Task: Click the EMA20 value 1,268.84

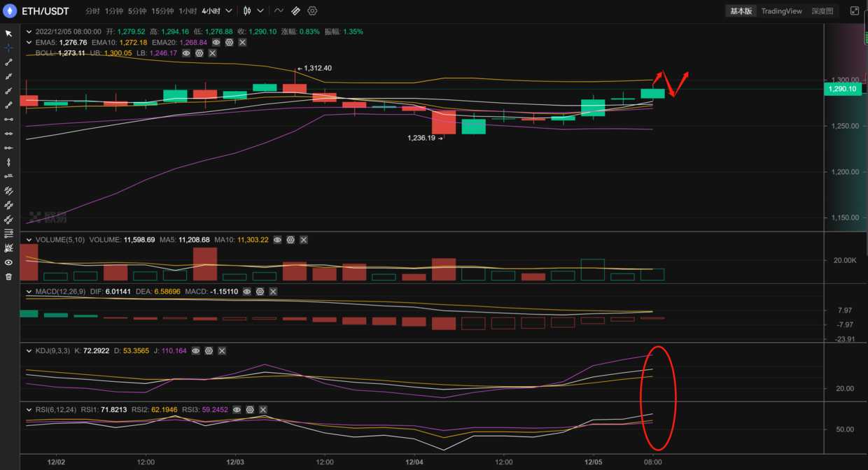Action: (x=193, y=43)
